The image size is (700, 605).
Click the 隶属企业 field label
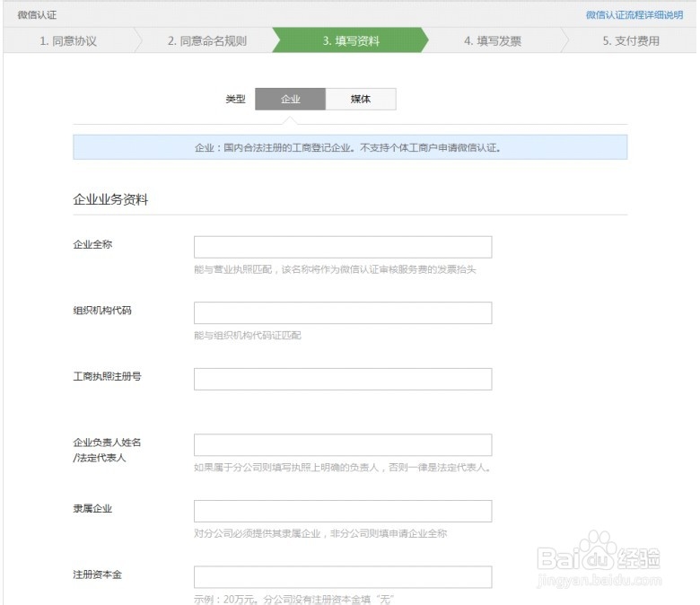92,509
